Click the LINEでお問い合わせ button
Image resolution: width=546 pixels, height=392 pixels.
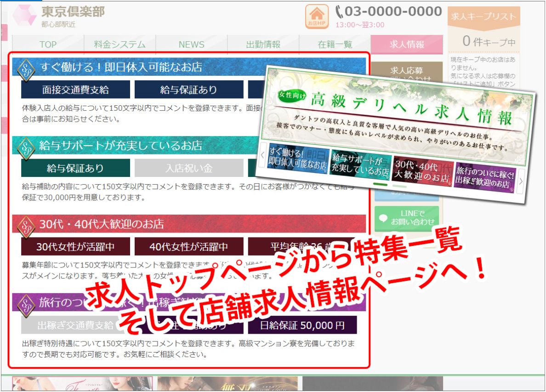click(407, 218)
